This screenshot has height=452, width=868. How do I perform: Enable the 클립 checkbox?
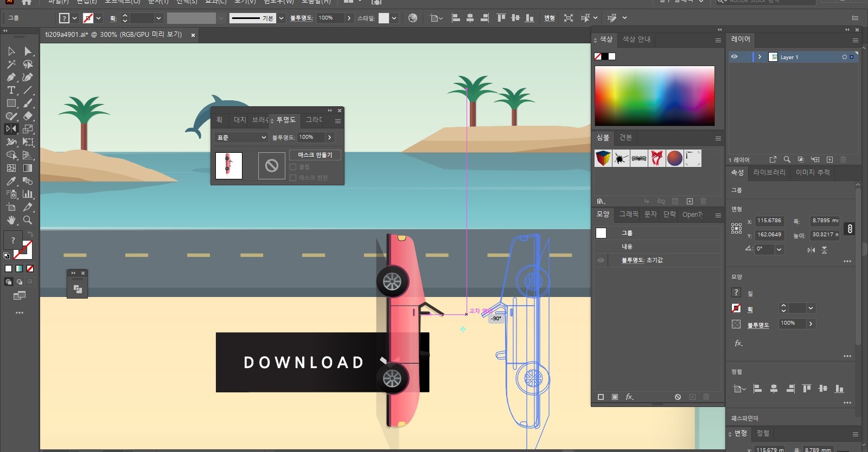click(293, 167)
